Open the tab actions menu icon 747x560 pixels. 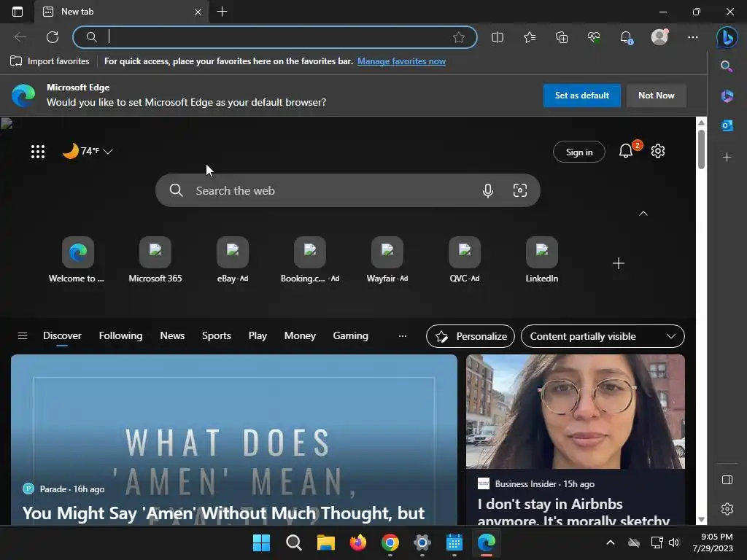point(18,12)
